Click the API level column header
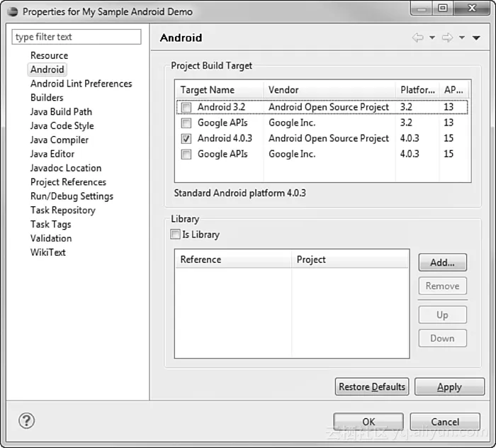496x448 pixels. point(453,90)
